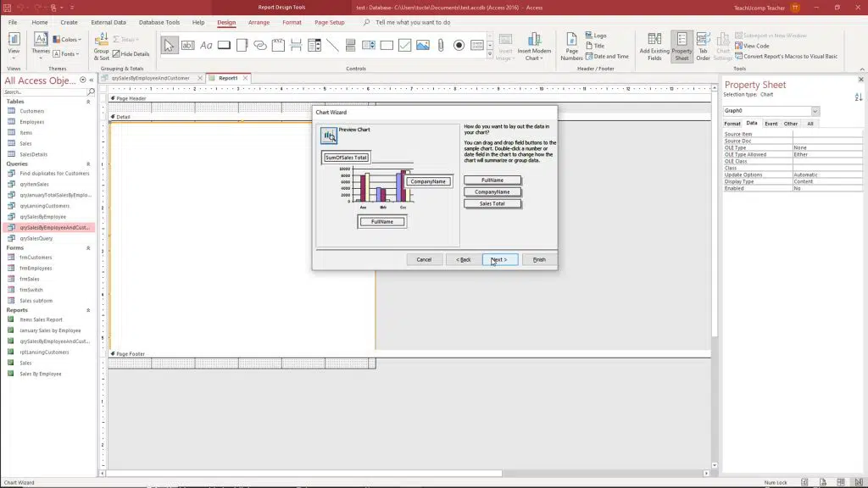The height and width of the screenshot is (488, 868).
Task: Select the Option Button control tool
Action: [459, 45]
